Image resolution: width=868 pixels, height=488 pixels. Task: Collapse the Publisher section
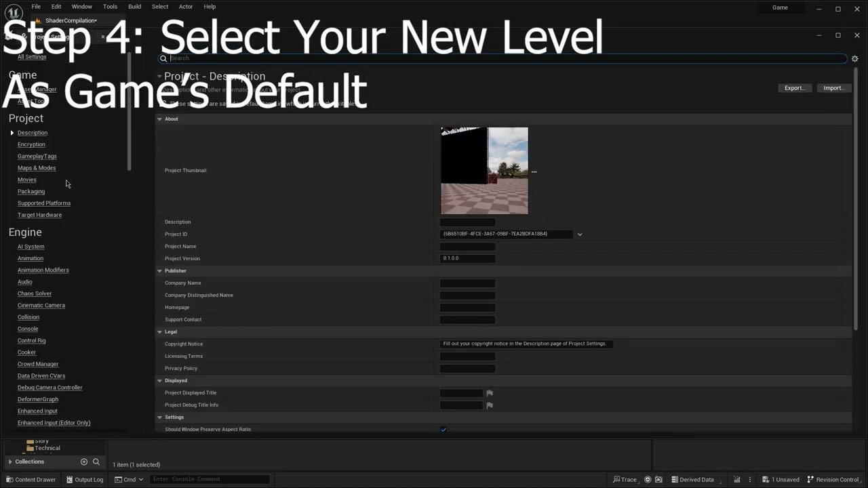pyautogui.click(x=160, y=271)
